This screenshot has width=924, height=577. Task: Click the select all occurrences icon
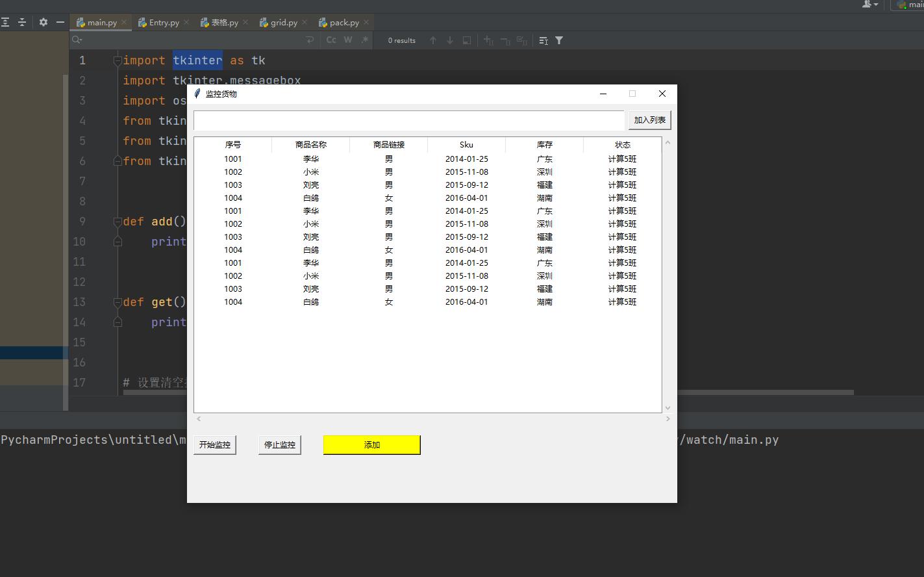[522, 40]
